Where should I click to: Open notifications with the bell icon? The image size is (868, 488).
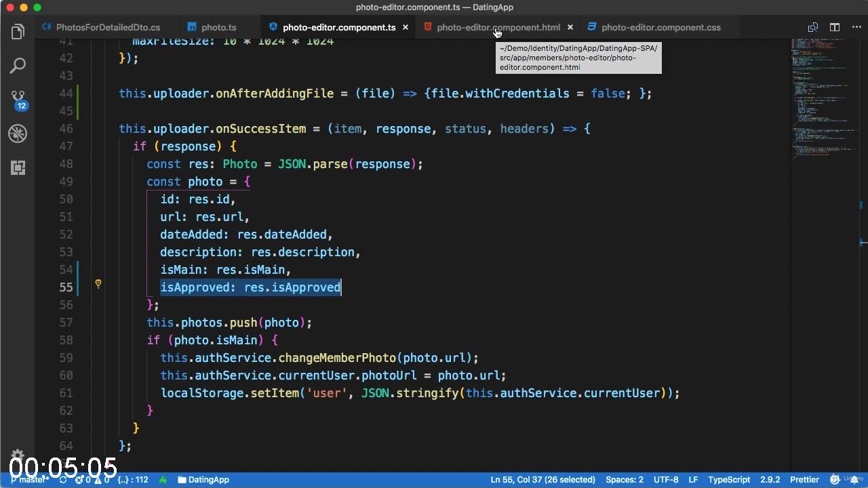(x=856, y=479)
